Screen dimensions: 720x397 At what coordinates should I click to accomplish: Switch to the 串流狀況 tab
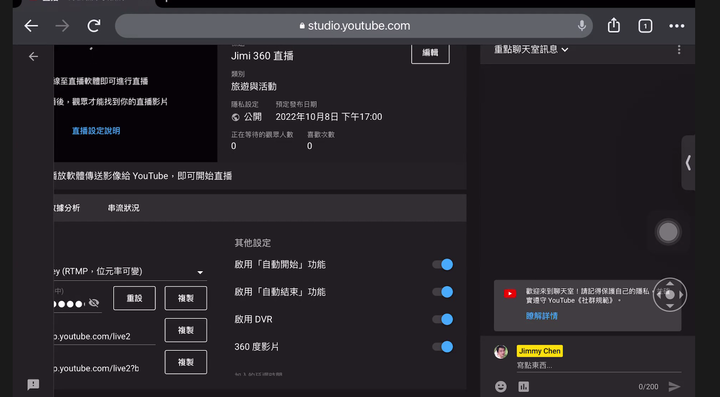(124, 208)
